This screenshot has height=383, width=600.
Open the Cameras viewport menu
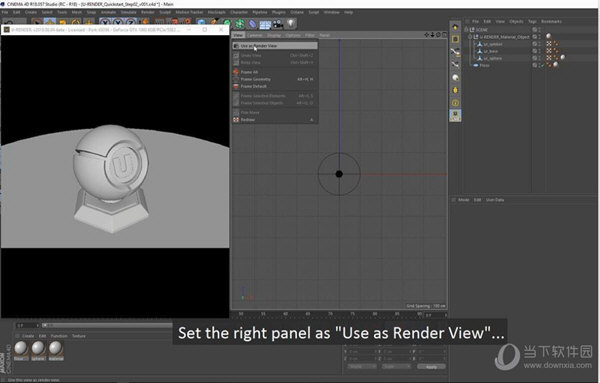254,35
